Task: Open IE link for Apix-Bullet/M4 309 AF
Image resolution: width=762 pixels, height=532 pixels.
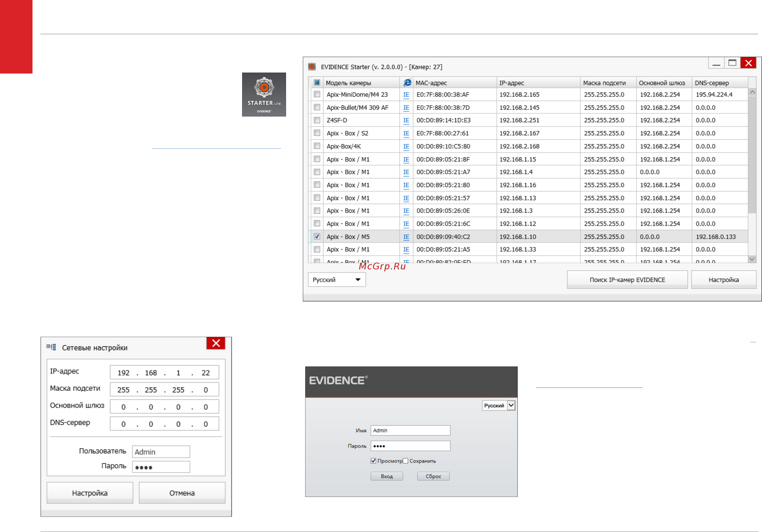Action: click(406, 108)
